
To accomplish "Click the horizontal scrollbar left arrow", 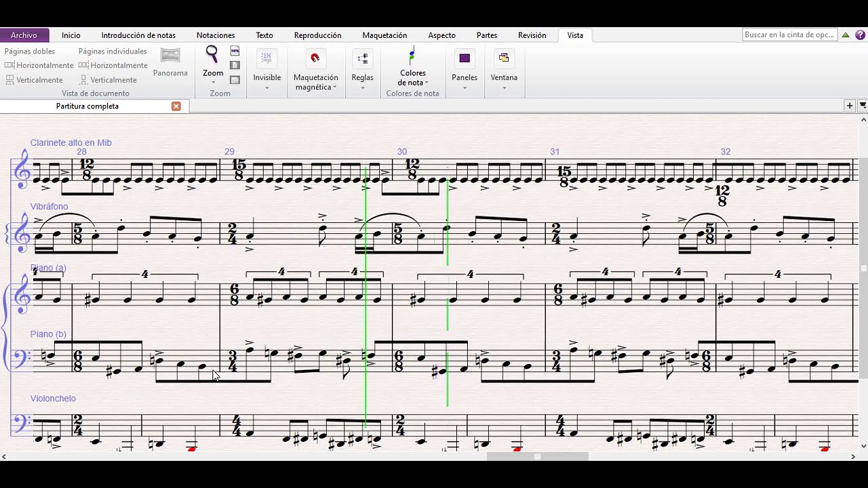I will click(3, 457).
